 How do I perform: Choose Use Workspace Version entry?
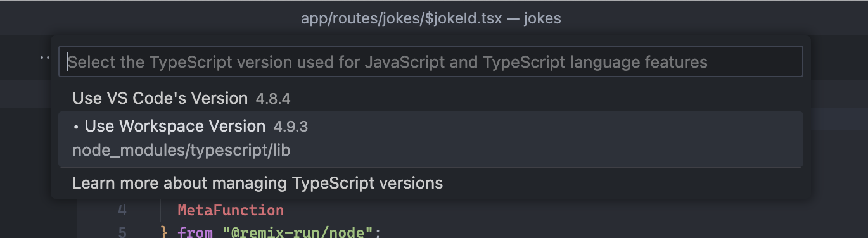tap(431, 139)
